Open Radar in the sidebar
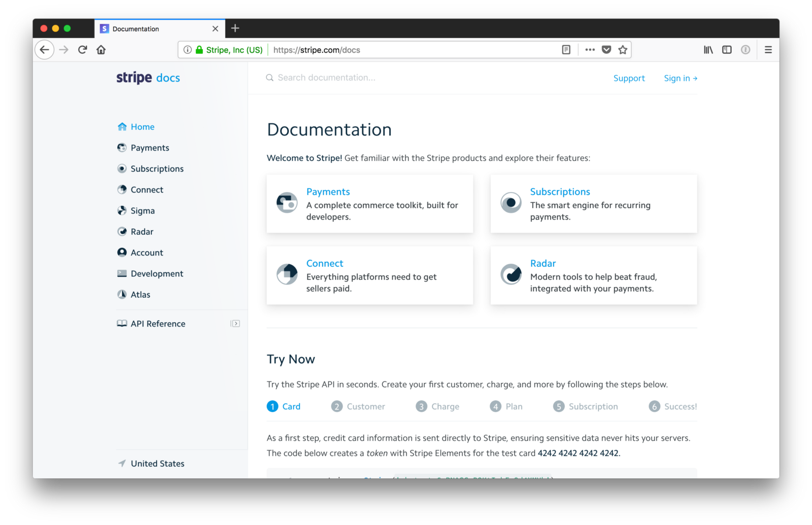This screenshot has width=812, height=525. 135,232
